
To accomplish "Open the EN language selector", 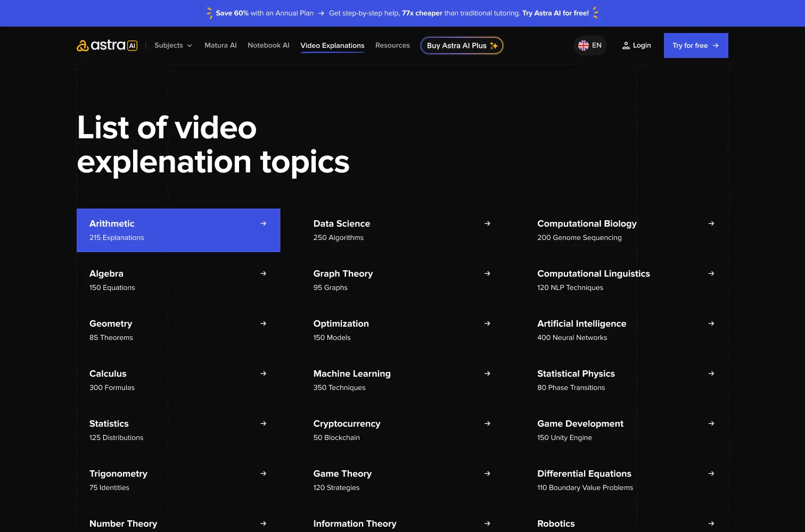I will pos(590,46).
